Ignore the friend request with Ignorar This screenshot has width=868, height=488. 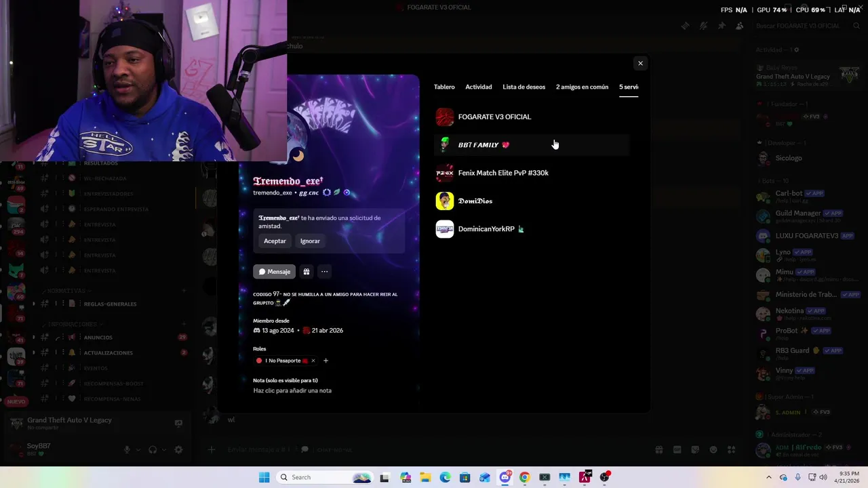click(x=310, y=241)
